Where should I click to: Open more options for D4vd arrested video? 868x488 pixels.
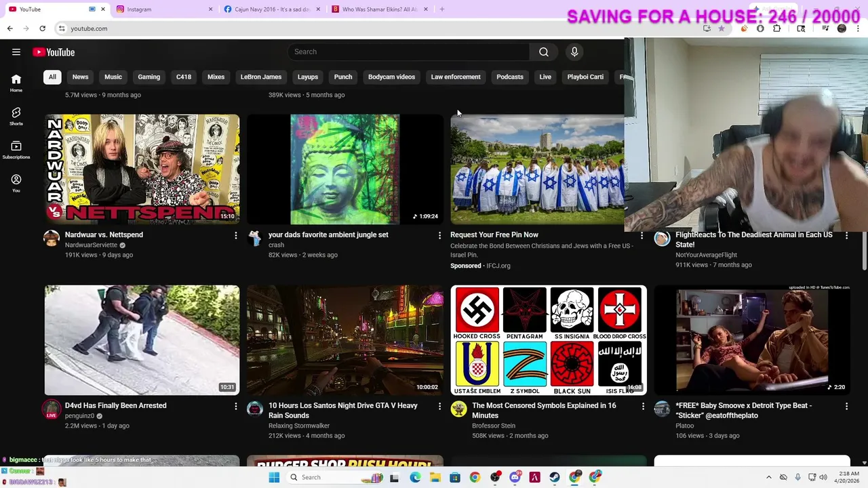coord(236,406)
